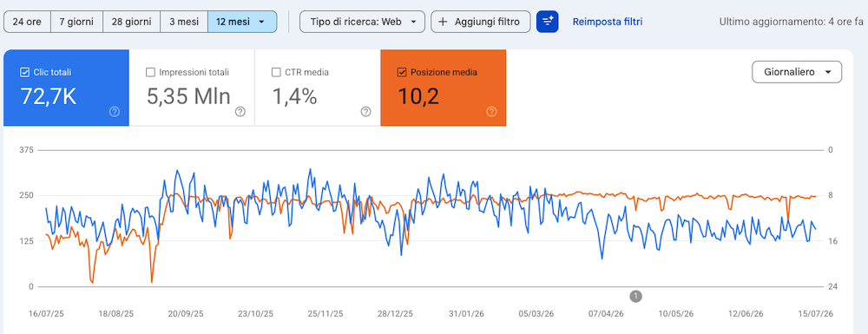Select the 7 giorni date range
868x334 pixels.
point(77,22)
